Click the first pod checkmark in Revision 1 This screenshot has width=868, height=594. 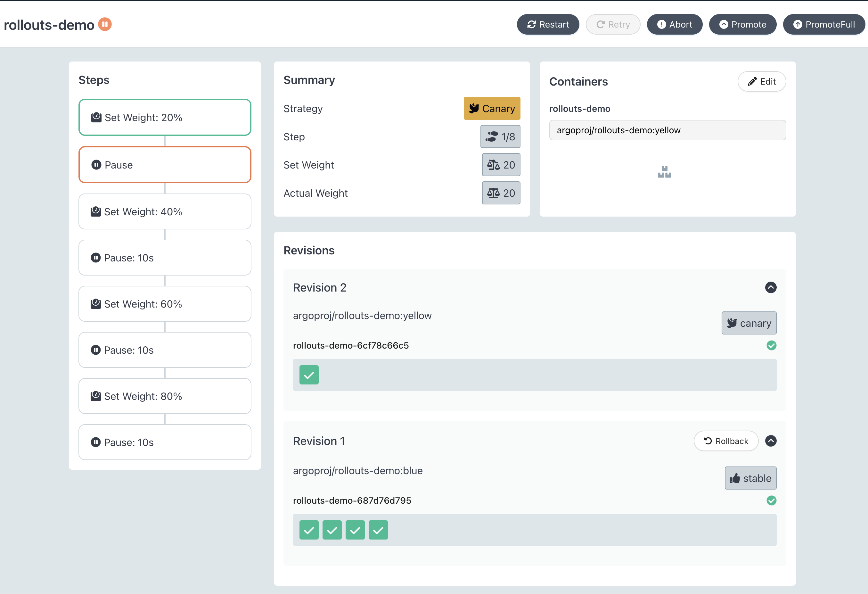coord(309,530)
